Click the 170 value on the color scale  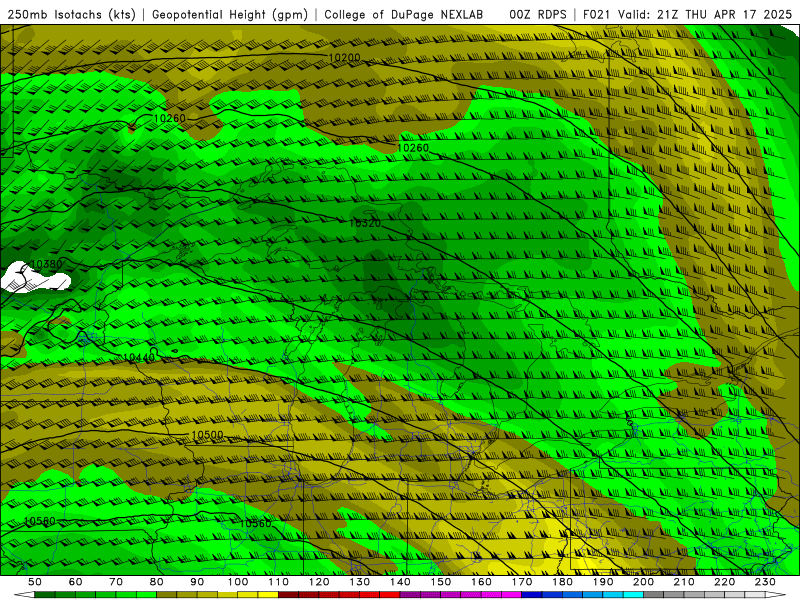[522, 582]
